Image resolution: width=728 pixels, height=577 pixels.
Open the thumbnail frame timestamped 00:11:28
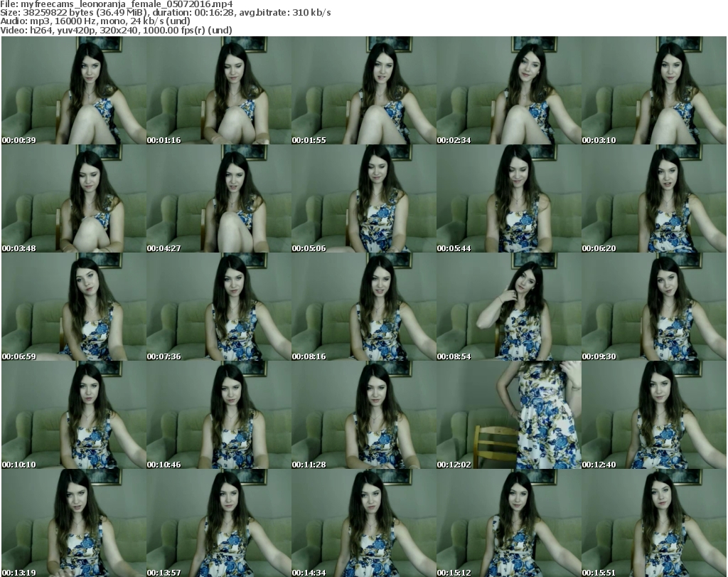363,415
